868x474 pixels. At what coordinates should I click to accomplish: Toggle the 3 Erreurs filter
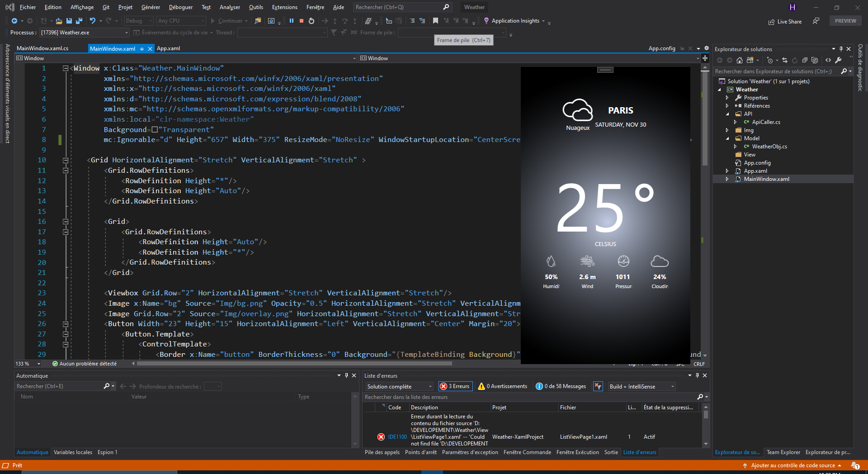click(x=455, y=386)
